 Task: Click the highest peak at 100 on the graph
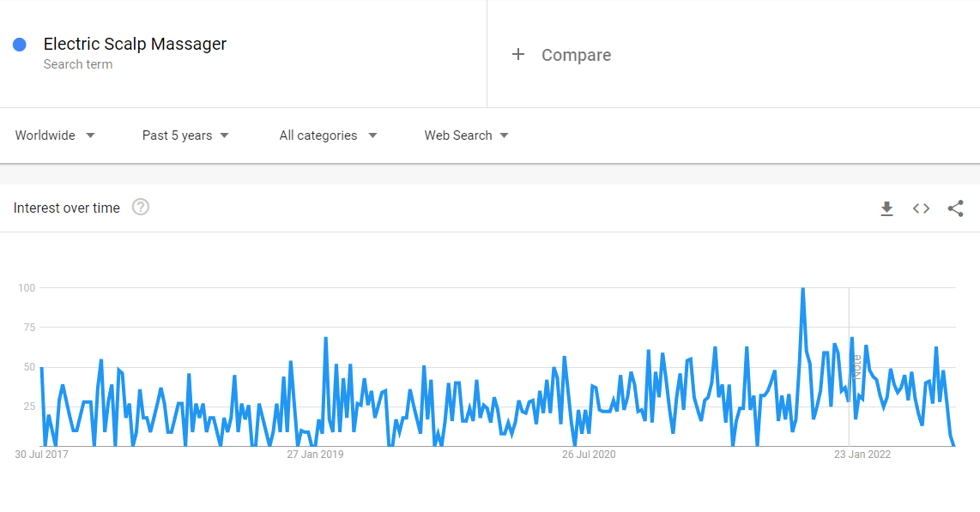point(802,288)
